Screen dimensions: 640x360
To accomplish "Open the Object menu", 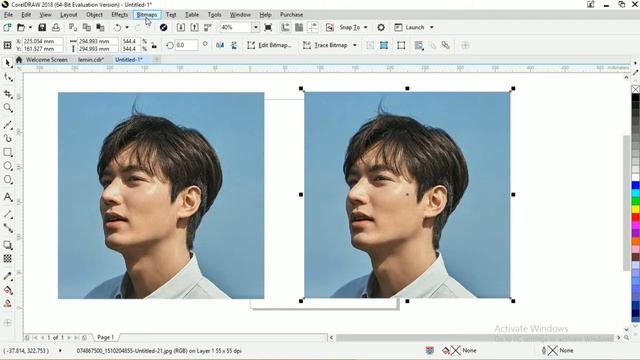I will (x=94, y=15).
